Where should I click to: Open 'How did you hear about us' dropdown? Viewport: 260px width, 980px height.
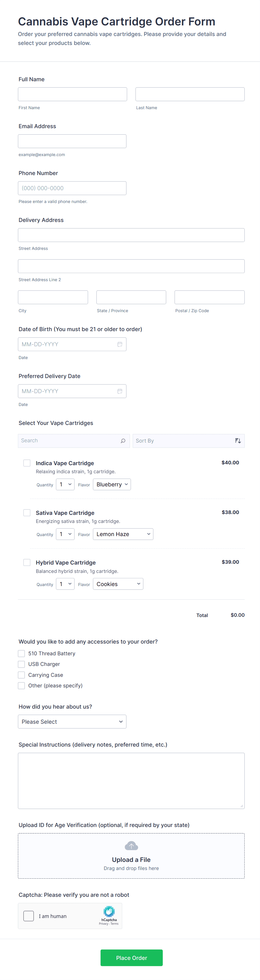72,722
